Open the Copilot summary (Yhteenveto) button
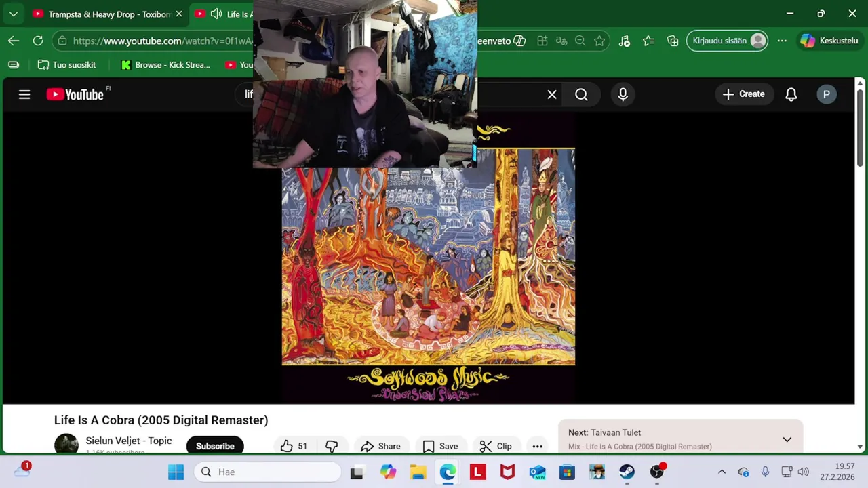Image resolution: width=868 pixels, height=488 pixels. 502,41
